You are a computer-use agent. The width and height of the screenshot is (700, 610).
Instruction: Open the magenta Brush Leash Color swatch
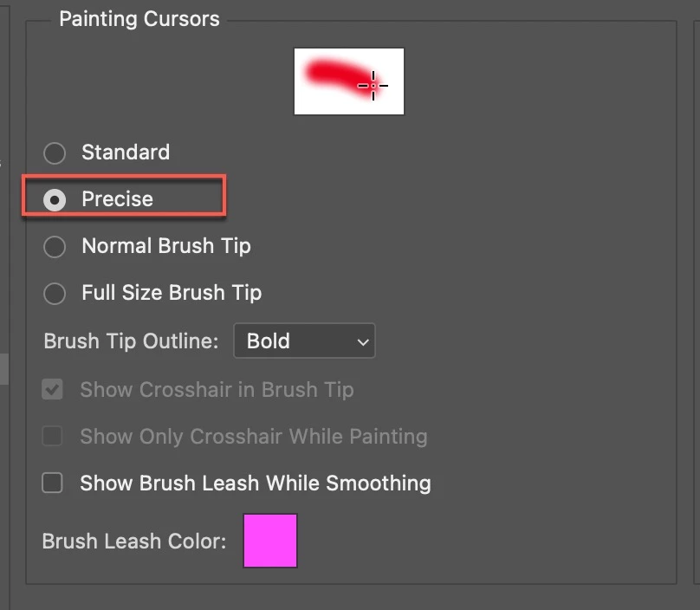coord(270,541)
